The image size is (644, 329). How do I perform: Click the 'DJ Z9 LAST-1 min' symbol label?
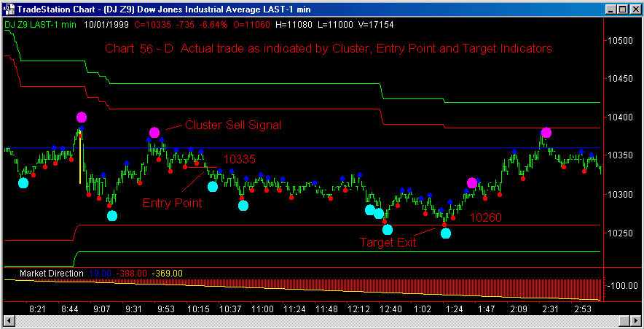(x=40, y=25)
